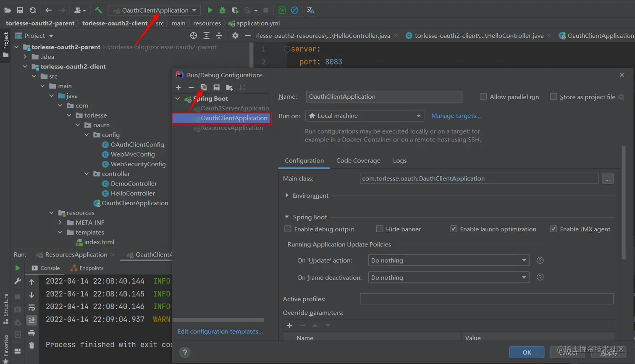Click the green Run button in toolbar

[x=210, y=10]
